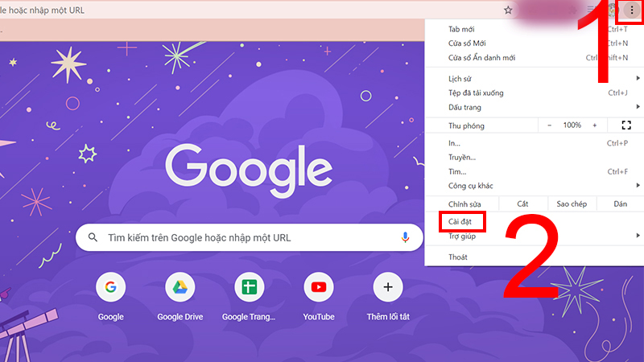This screenshot has width=644, height=362.
Task: Toggle fullscreen icon in zoom row
Action: click(x=626, y=125)
